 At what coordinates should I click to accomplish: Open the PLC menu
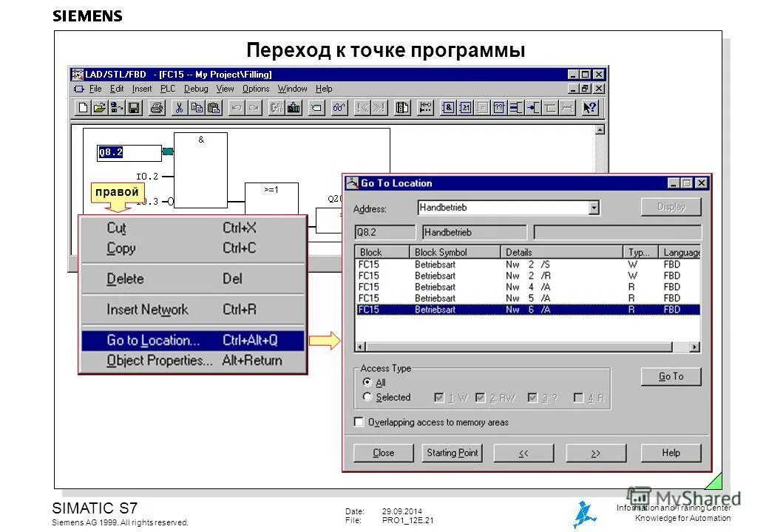pos(168,89)
